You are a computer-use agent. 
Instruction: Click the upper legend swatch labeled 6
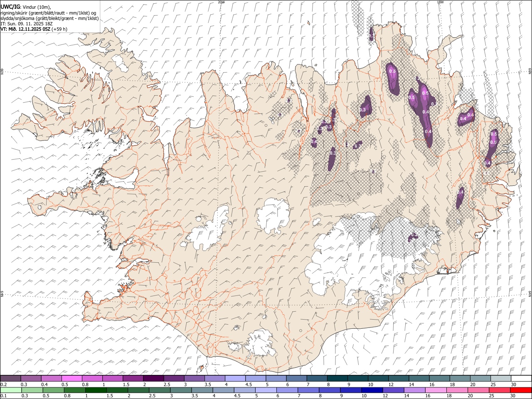tap(296, 378)
